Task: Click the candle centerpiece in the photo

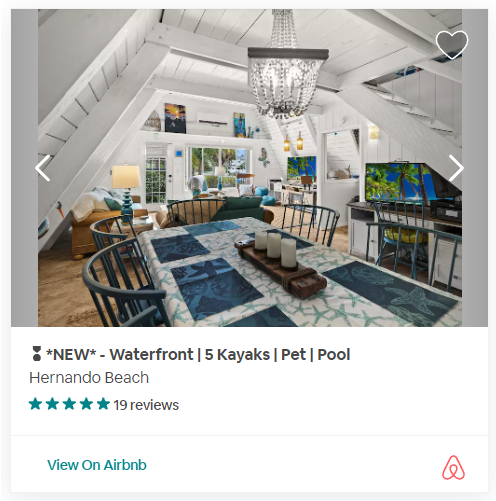Action: pyautogui.click(x=279, y=266)
